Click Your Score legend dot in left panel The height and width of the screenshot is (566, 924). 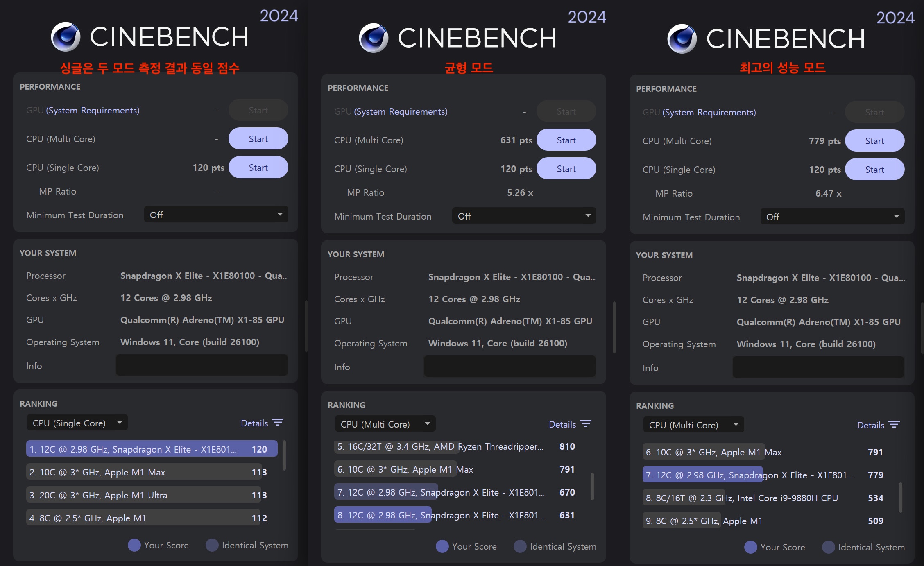click(x=134, y=545)
